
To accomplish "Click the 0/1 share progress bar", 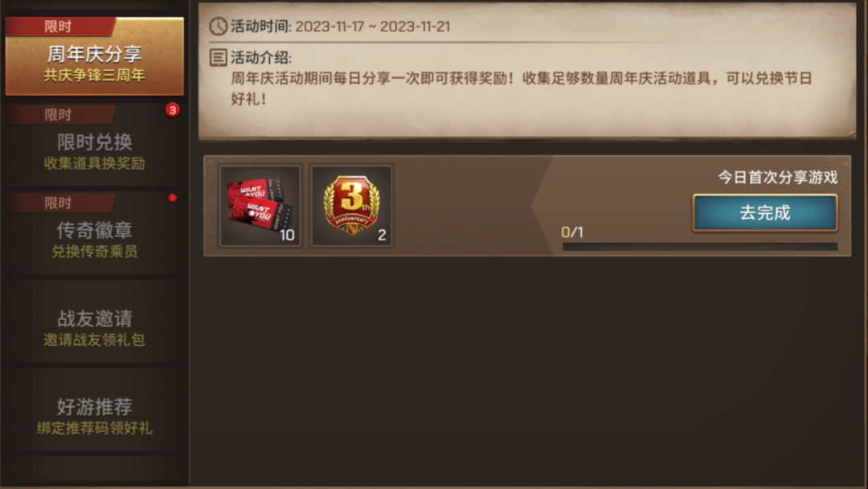I will 700,247.
